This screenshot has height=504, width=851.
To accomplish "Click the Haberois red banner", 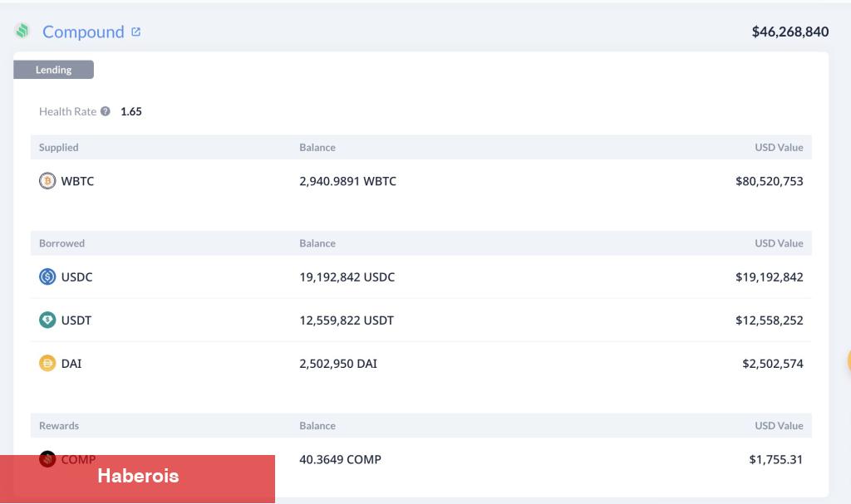I will tap(138, 477).
